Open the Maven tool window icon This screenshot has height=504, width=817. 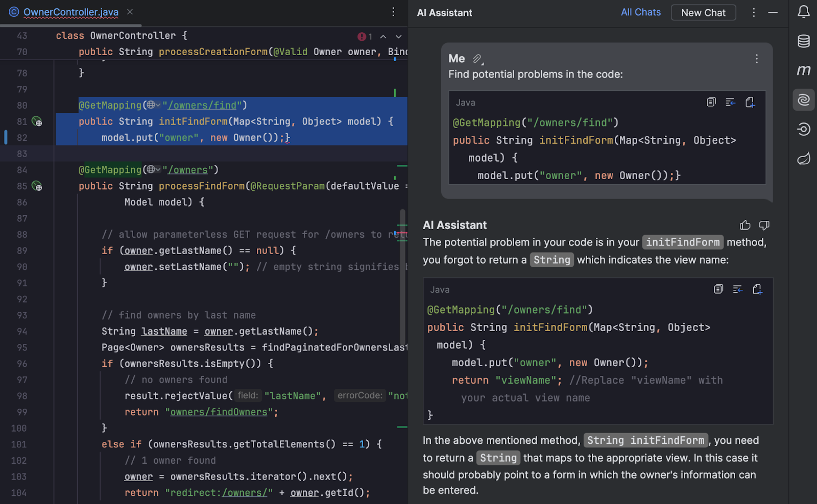803,70
